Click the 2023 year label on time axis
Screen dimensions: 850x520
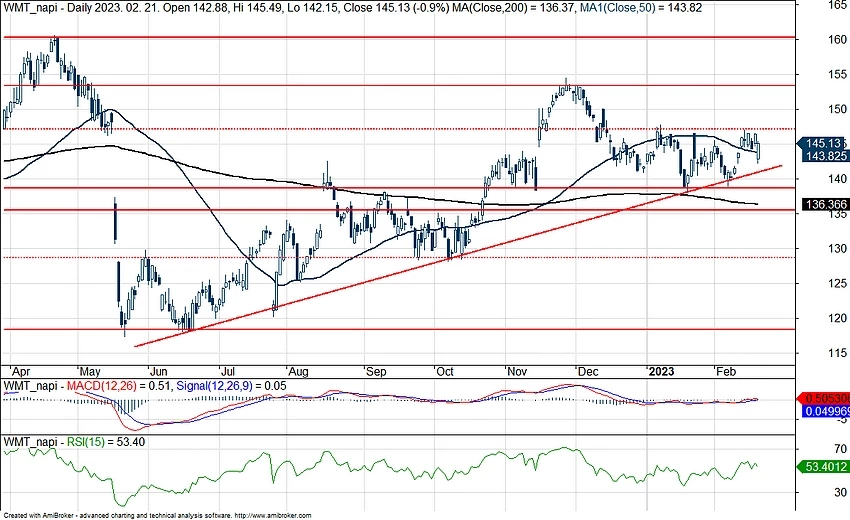pos(661,372)
